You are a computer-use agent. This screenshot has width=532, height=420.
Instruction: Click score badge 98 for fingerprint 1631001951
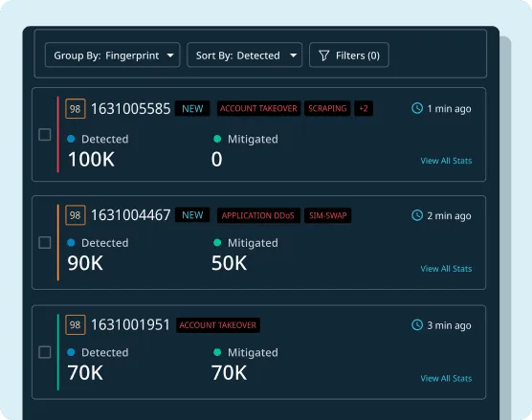76,324
